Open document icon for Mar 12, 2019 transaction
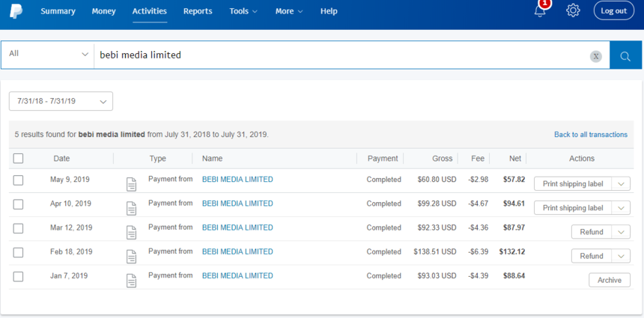644x318 pixels. pyautogui.click(x=132, y=232)
